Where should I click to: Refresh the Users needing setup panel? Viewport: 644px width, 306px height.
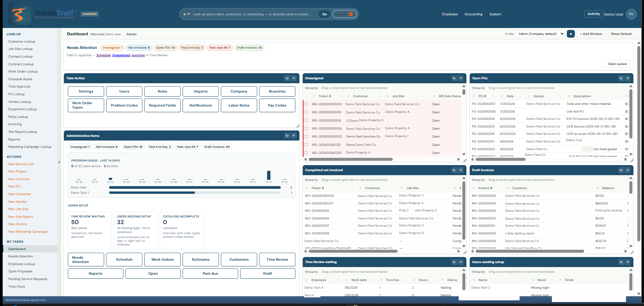point(621,262)
